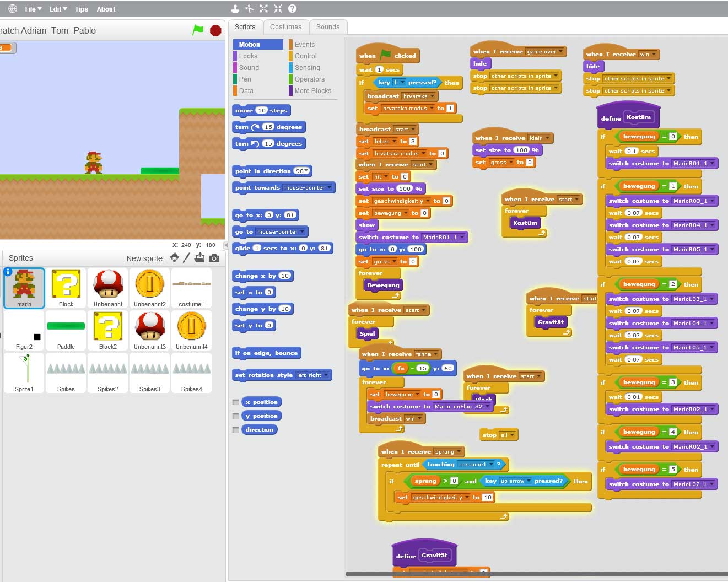Open the rotation style left-right dropdown
The height and width of the screenshot is (582, 728).
coord(326,375)
